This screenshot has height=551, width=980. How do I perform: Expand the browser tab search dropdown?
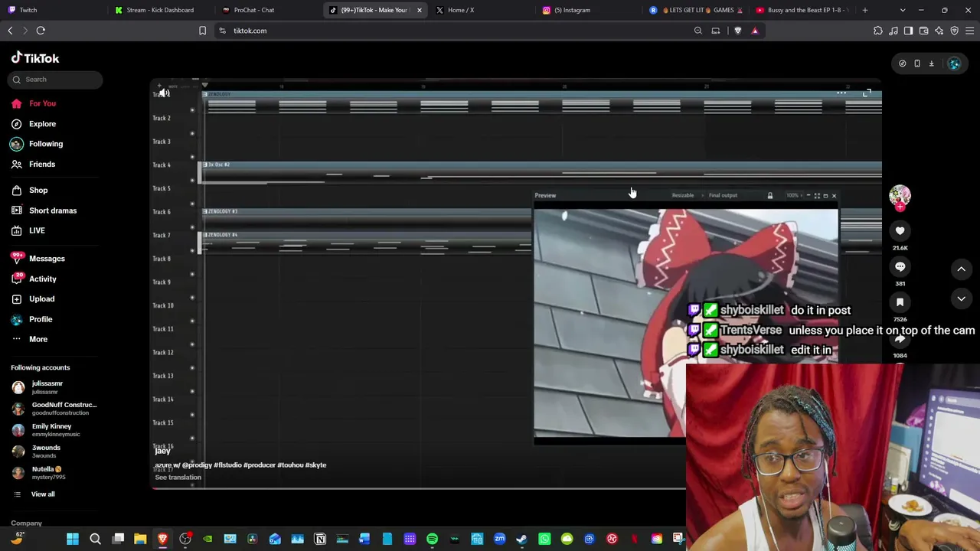click(x=903, y=10)
